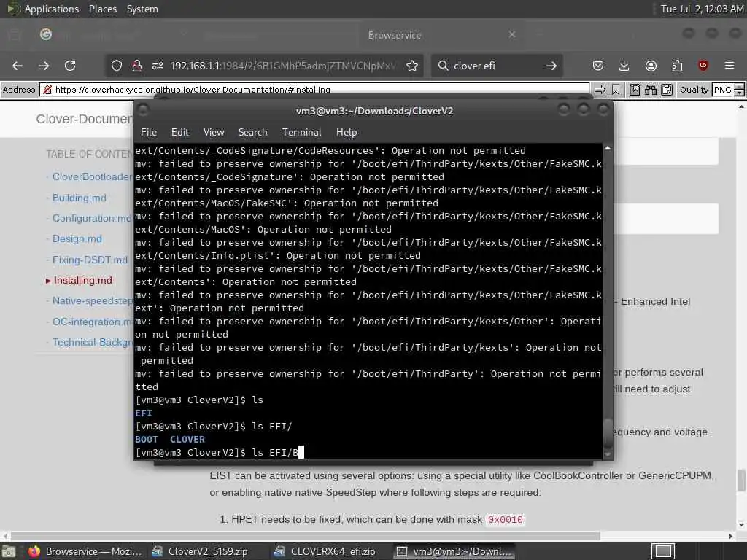Image resolution: width=747 pixels, height=560 pixels.
Task: Open Places menu in top panel
Action: 102,9
